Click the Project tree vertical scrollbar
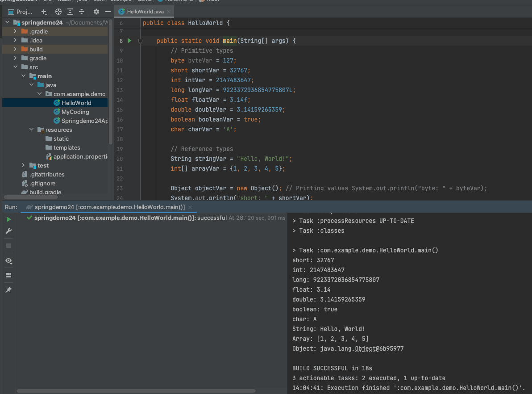This screenshot has height=394, width=532. coord(111,81)
